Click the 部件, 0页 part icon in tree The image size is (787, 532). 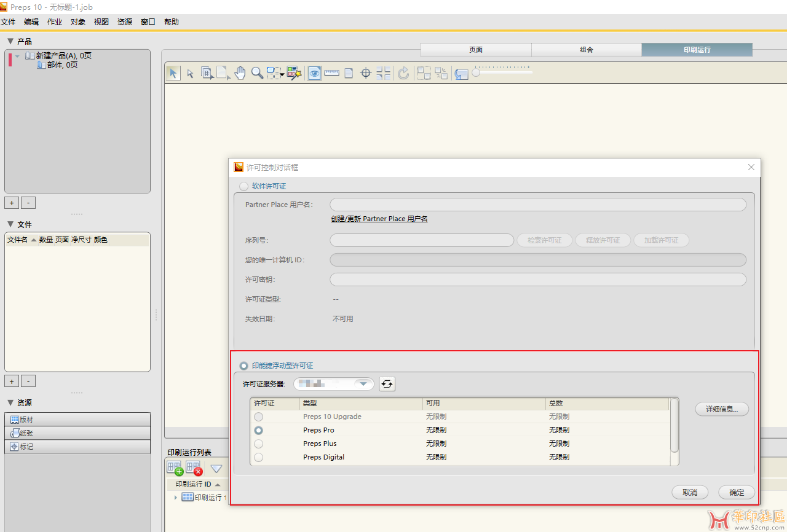(41, 65)
